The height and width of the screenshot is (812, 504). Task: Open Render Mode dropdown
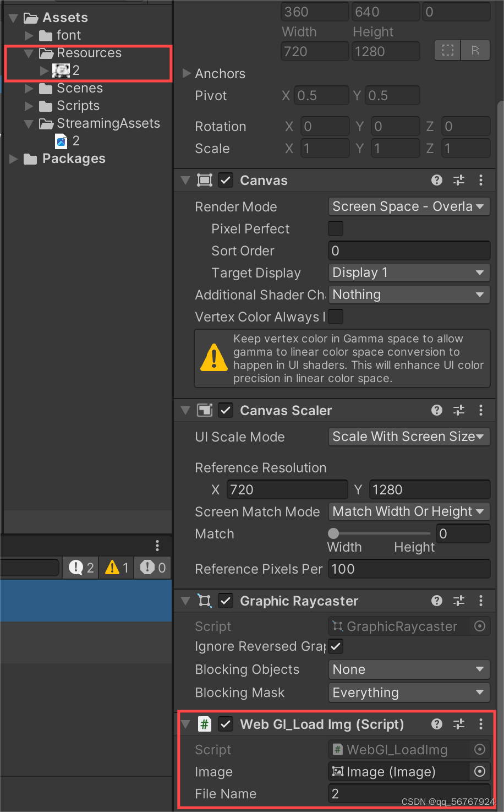tap(409, 206)
